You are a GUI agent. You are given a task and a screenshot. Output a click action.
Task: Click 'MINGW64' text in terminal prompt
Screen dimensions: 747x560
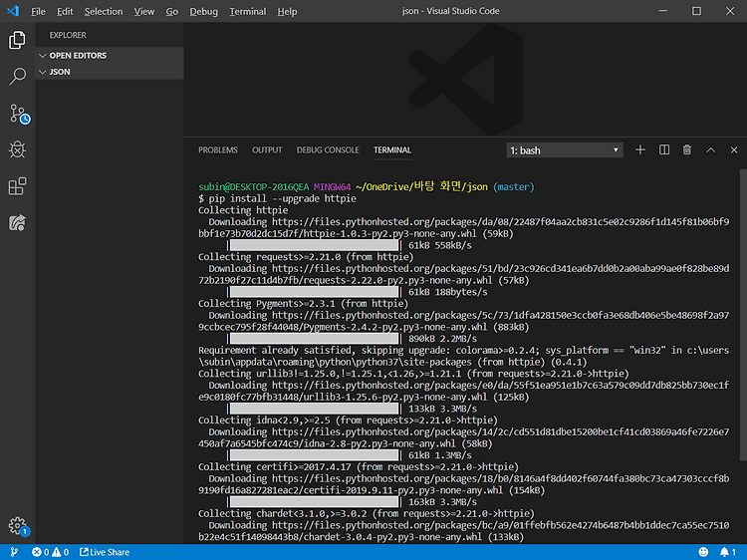tap(332, 186)
